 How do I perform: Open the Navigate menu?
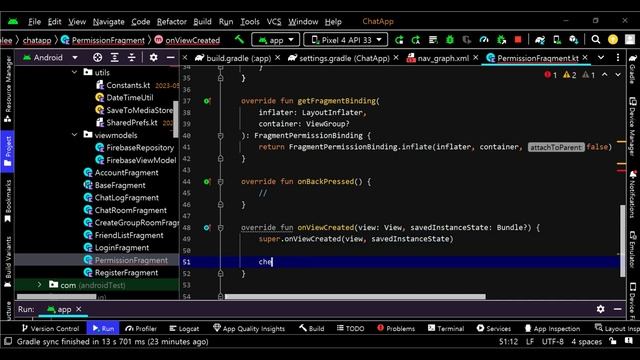tap(108, 22)
